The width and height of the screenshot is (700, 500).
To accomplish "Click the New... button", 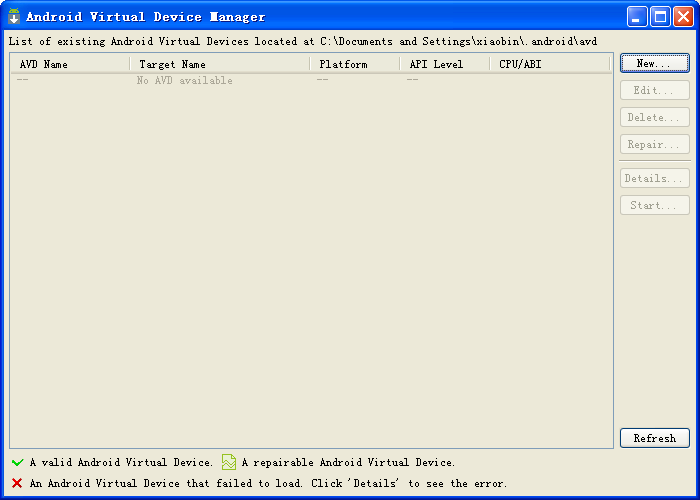I will coord(654,63).
